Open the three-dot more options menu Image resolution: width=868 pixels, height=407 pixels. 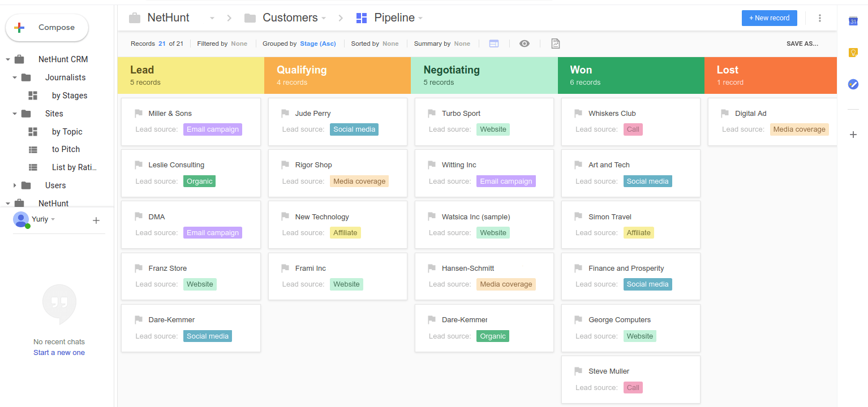pyautogui.click(x=820, y=18)
